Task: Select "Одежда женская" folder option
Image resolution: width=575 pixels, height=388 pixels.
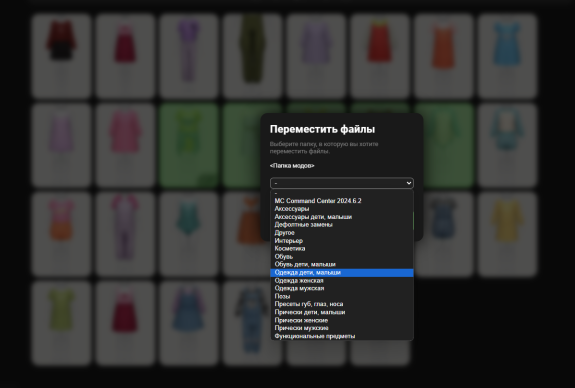Action: click(x=342, y=281)
